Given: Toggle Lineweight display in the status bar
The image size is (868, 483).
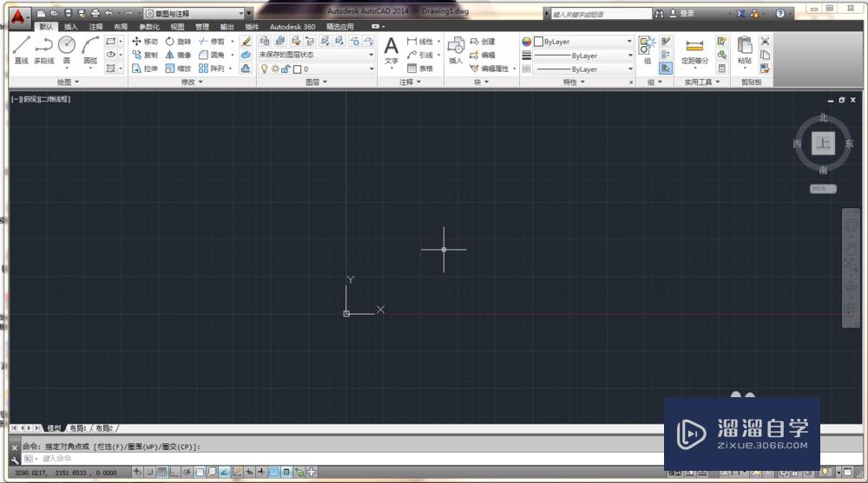Looking at the screenshot, I should [x=261, y=472].
